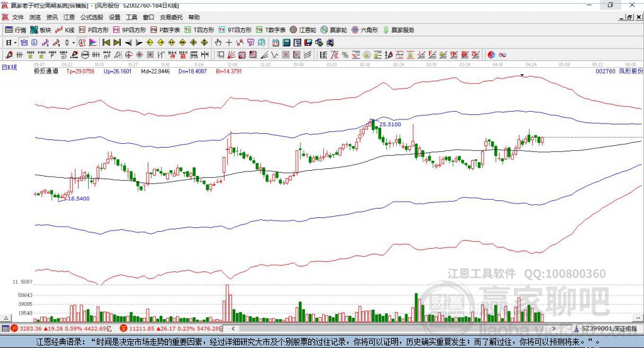Viewport: 644px width, 348px height.
Task: Click the Tp=29.0759 indicator value
Action: click(x=80, y=72)
